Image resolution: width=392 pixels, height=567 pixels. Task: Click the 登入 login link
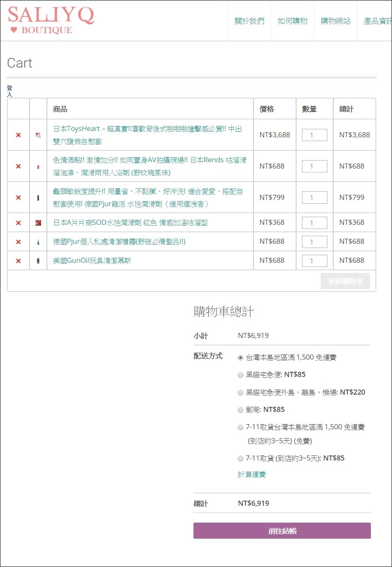9,91
